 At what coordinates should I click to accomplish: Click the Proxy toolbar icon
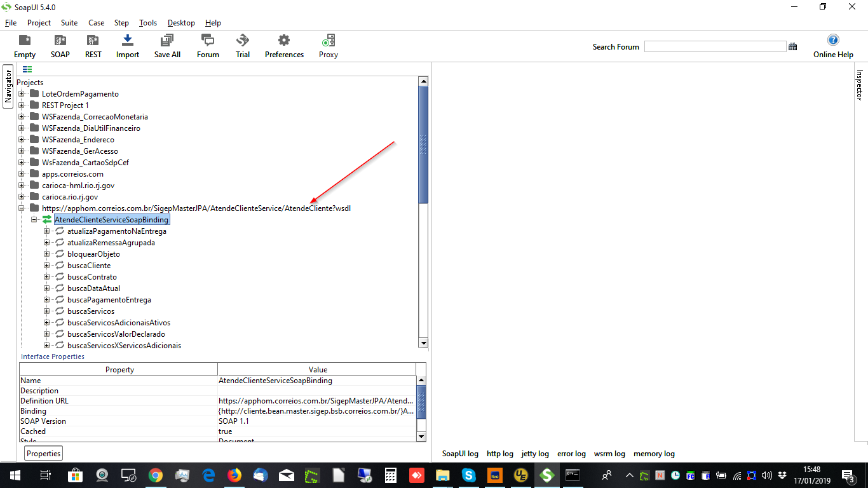pyautogui.click(x=329, y=41)
